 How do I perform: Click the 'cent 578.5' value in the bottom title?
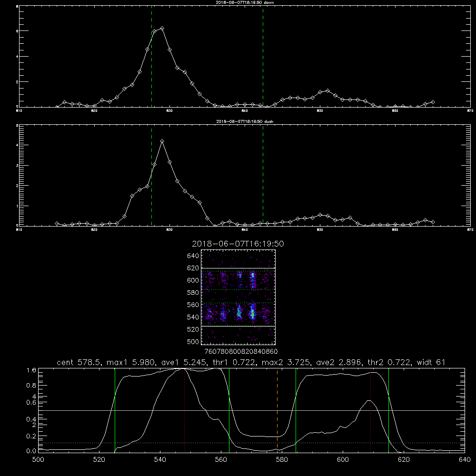click(79, 362)
